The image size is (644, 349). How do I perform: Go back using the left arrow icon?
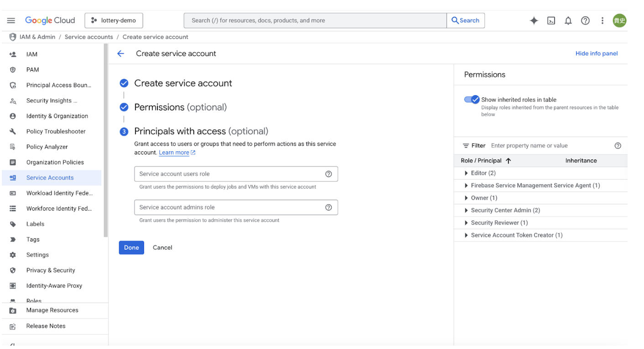[x=121, y=54]
